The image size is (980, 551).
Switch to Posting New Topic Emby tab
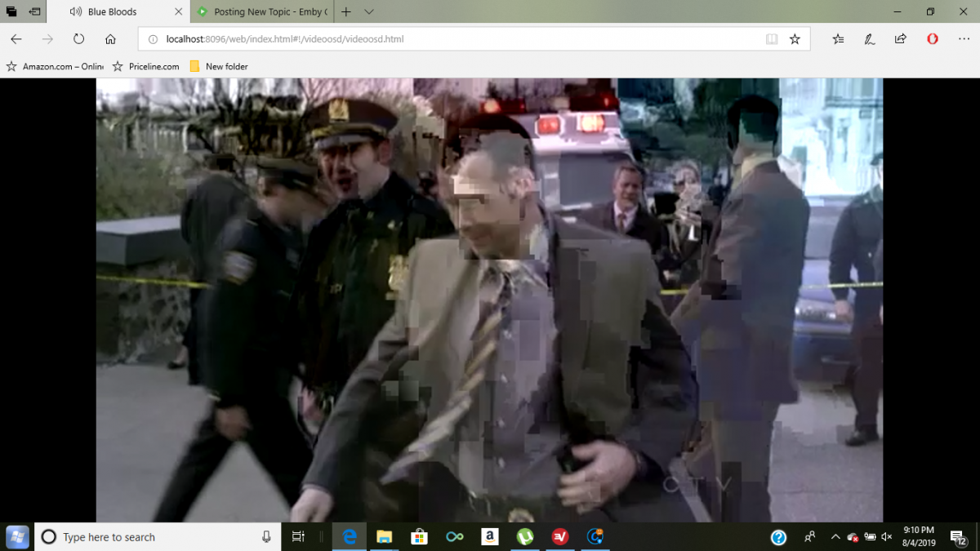pos(261,12)
